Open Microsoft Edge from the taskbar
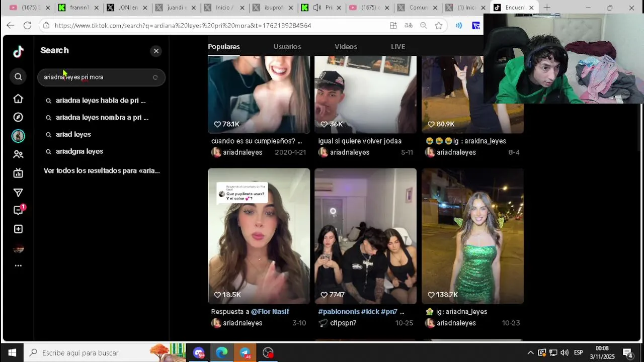This screenshot has width=644, height=362. coord(221,352)
